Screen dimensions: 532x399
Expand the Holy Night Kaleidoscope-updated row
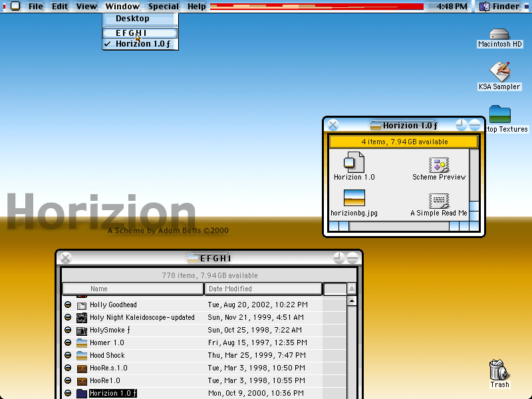(68, 317)
